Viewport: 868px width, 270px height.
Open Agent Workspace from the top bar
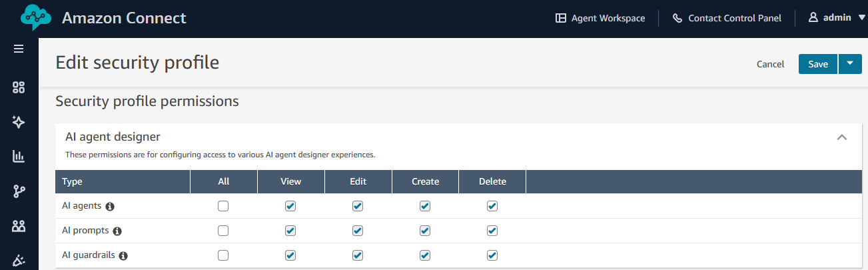pyautogui.click(x=600, y=18)
